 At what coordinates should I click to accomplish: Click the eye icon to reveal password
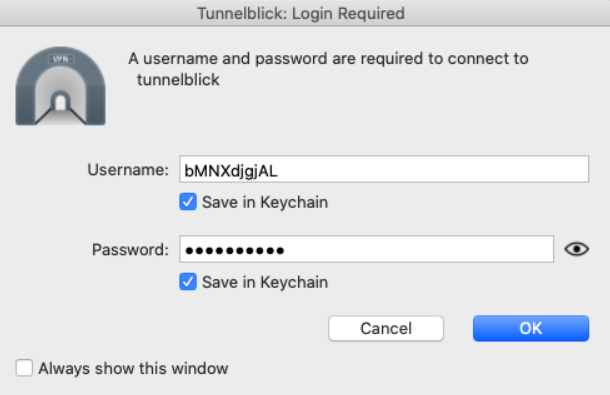click(577, 249)
